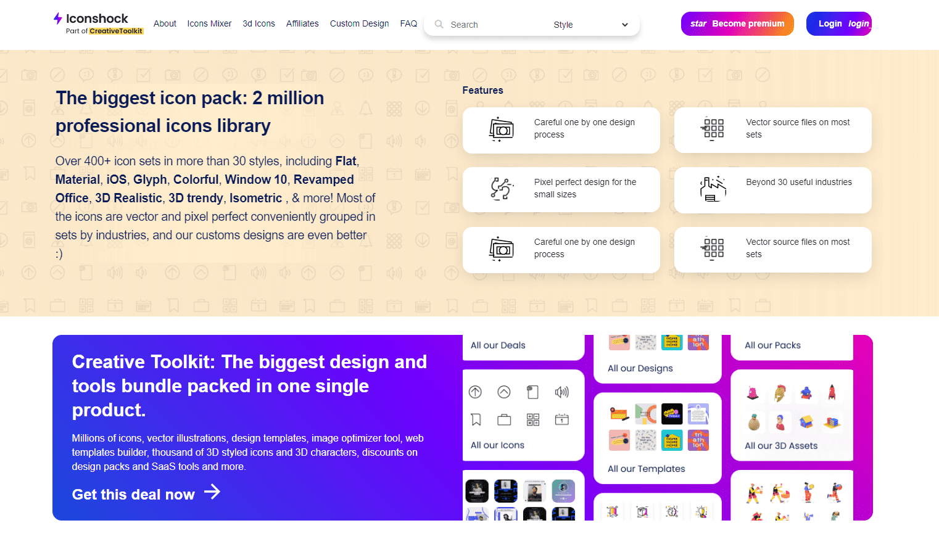Click the 3D person bust asset
Image resolution: width=939 pixels, height=560 pixels.
780,422
